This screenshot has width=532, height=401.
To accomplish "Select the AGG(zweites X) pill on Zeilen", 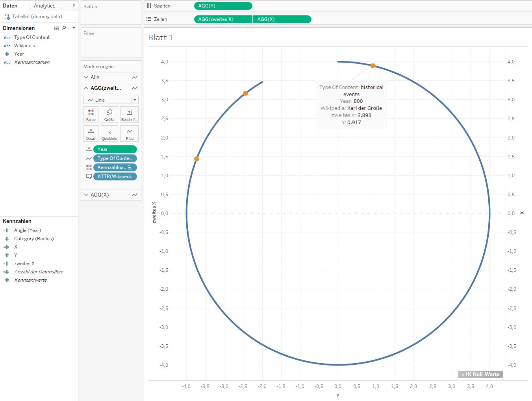I will pos(223,19).
